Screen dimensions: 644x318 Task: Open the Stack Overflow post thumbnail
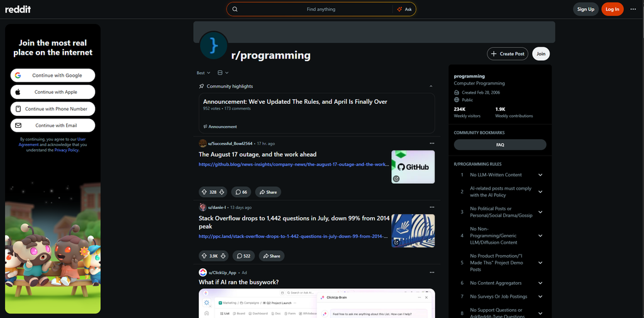point(413,231)
